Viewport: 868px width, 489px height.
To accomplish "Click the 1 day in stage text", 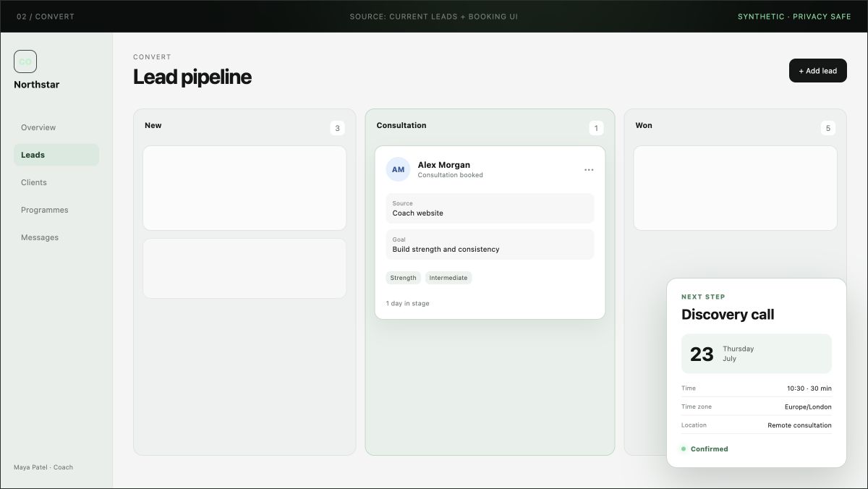I will 407,304.
